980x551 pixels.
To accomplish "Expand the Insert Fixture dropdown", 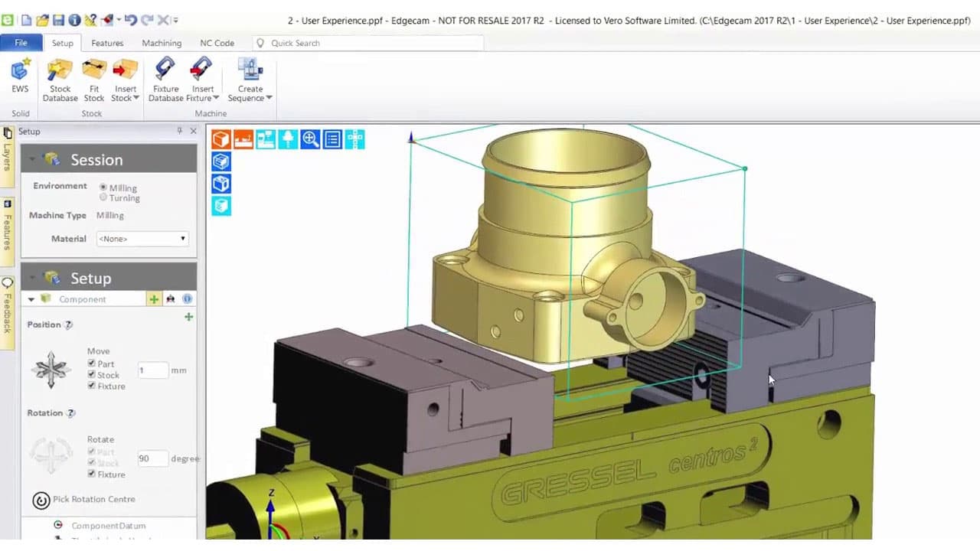I will tap(216, 98).
